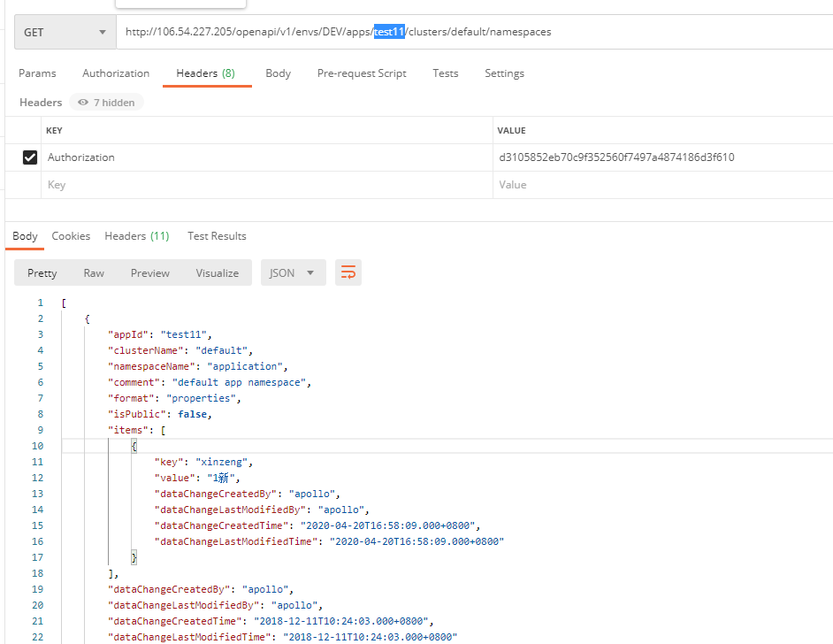Viewport: 833px width, 644px height.
Task: Switch to the Body request tab
Action: pyautogui.click(x=278, y=73)
